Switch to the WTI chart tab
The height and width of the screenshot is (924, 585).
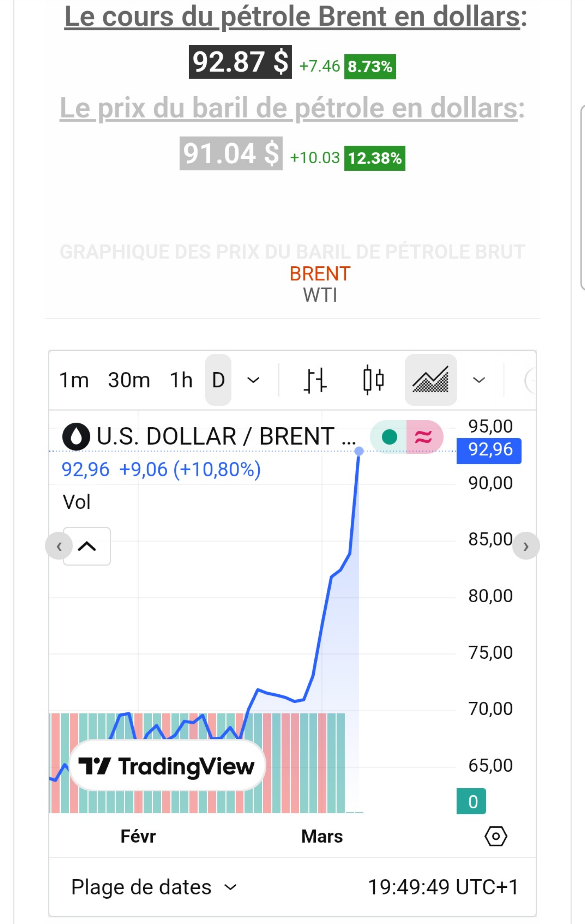[x=320, y=296]
